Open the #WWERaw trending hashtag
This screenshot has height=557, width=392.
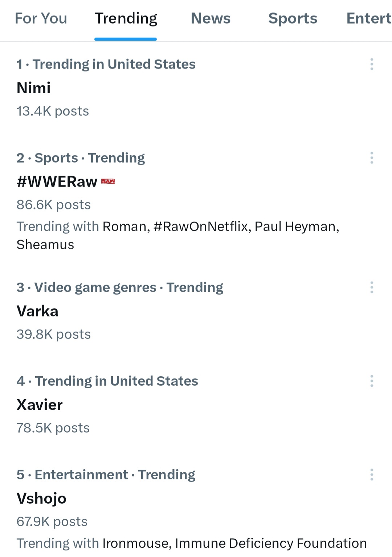pos(57,181)
